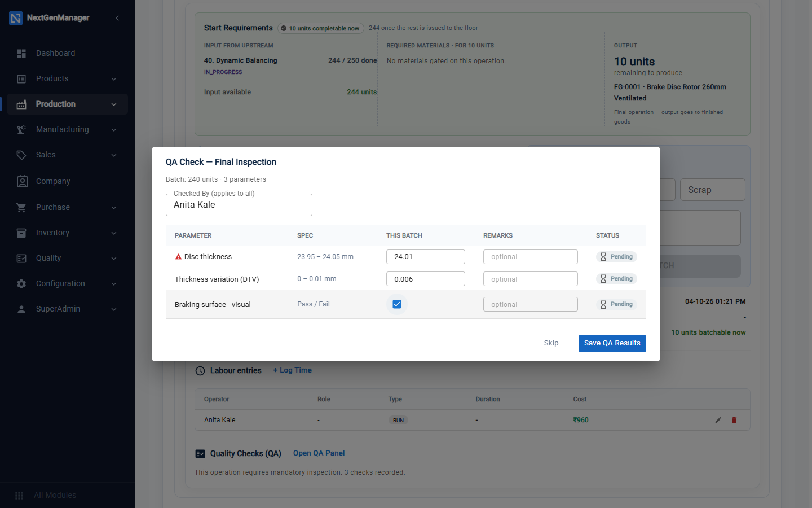
Task: Expand the Manufacturing menu chevron
Action: click(114, 130)
